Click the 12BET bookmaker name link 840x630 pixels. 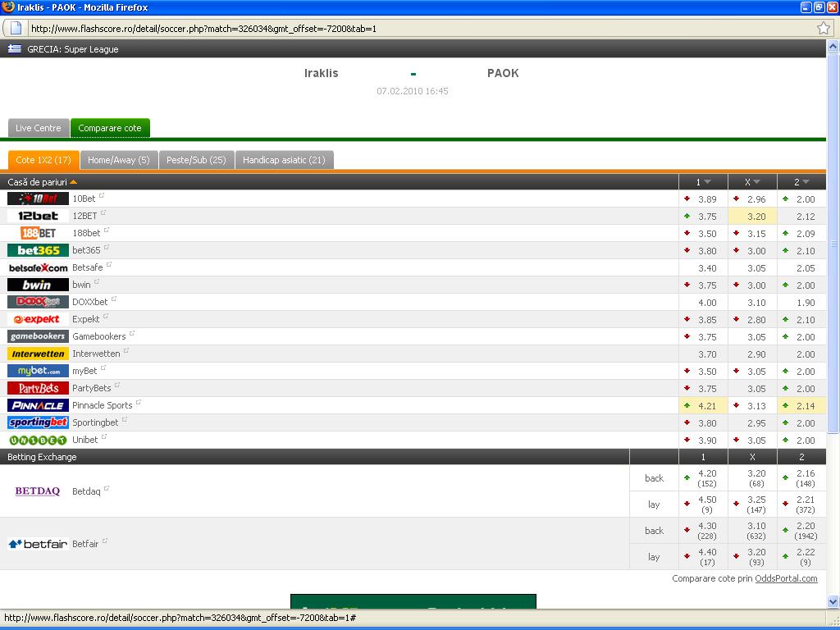point(84,216)
